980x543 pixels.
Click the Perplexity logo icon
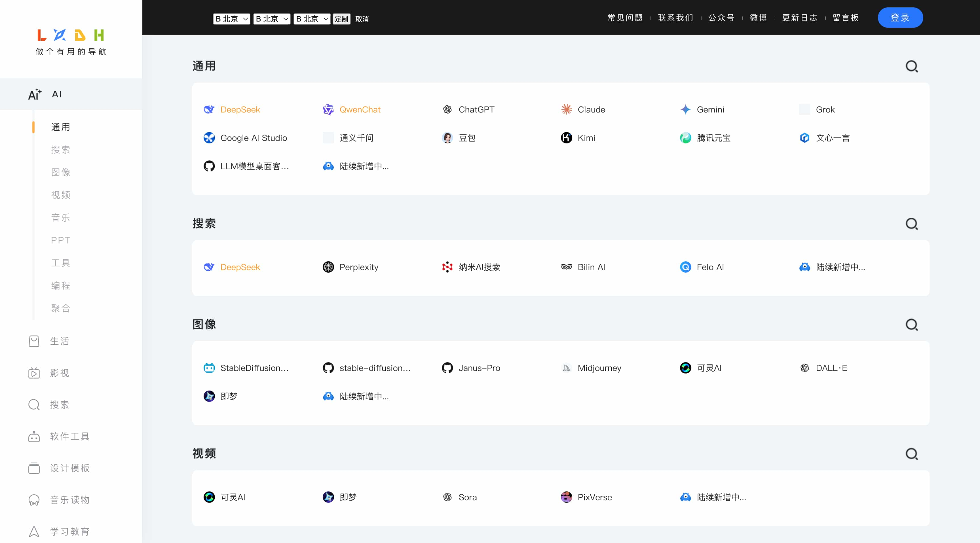click(328, 267)
